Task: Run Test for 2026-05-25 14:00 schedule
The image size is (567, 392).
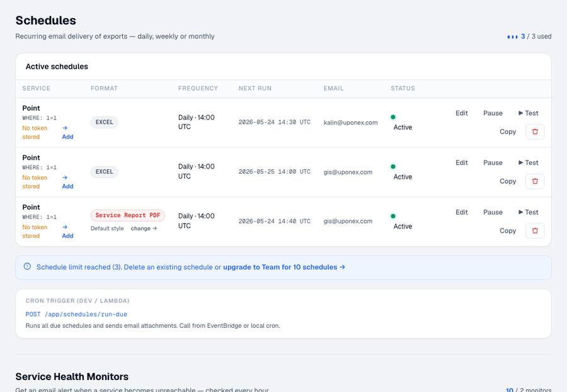Action: pos(529,162)
